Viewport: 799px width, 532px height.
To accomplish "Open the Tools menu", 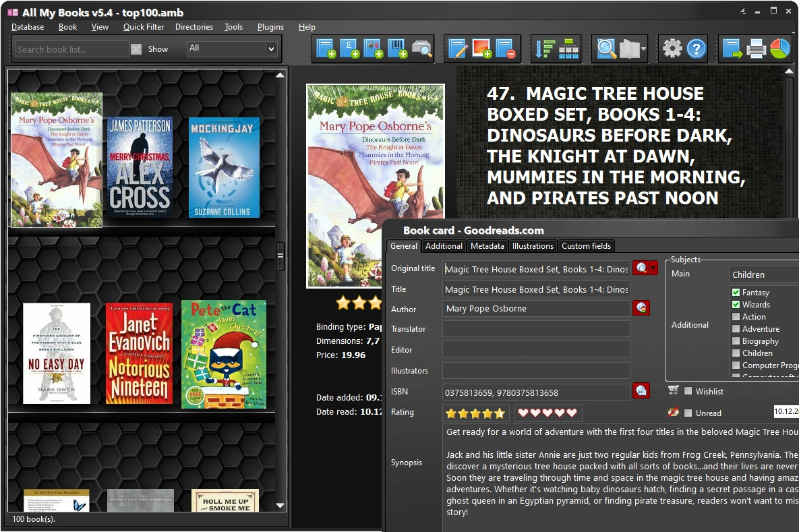I will coord(233,27).
